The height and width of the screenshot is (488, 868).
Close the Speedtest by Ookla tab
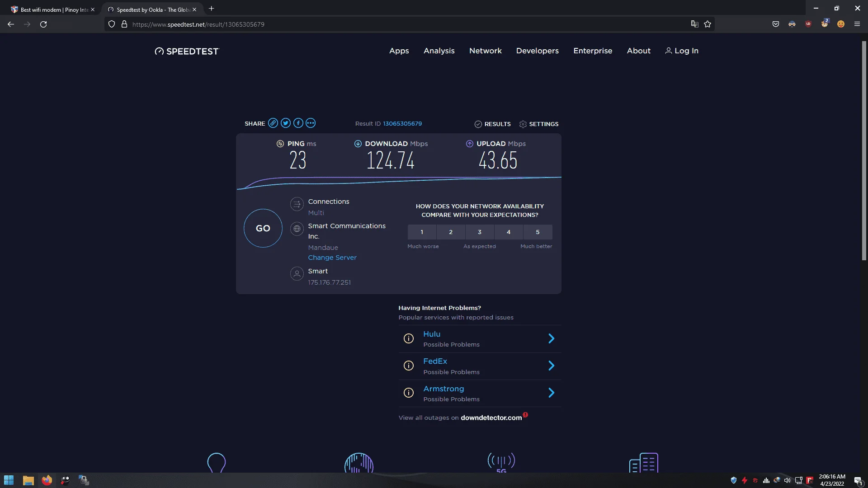pos(194,9)
